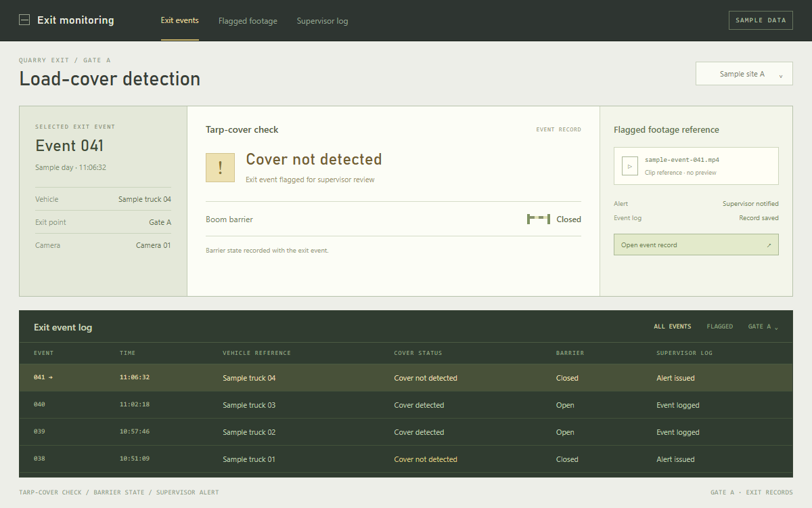Click Sample truck 02 in the log

click(249, 432)
